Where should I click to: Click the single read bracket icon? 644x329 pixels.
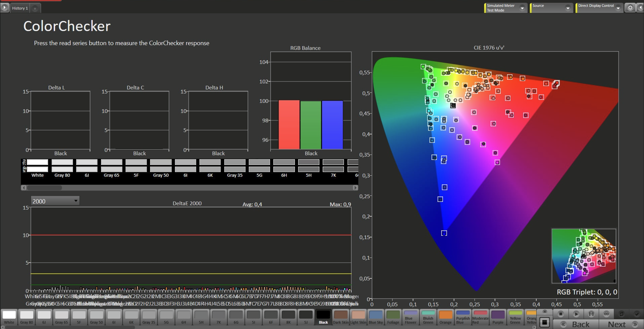point(591,314)
